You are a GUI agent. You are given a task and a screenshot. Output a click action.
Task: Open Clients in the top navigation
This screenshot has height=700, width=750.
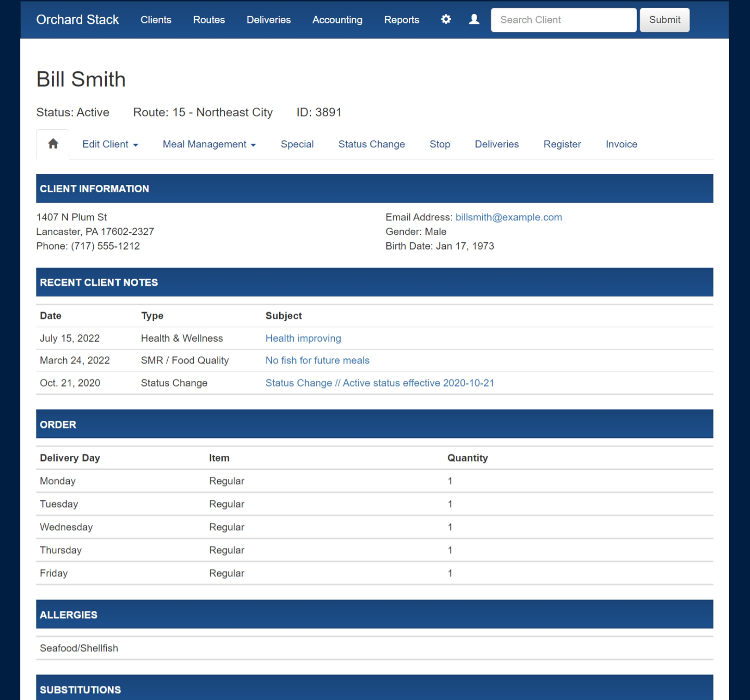(x=156, y=20)
